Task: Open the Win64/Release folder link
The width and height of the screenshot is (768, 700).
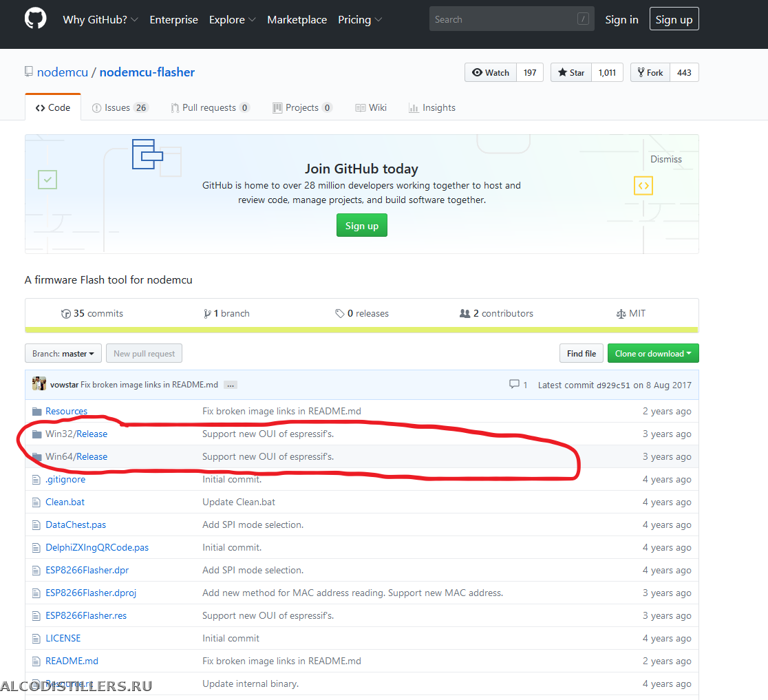Action: point(76,456)
